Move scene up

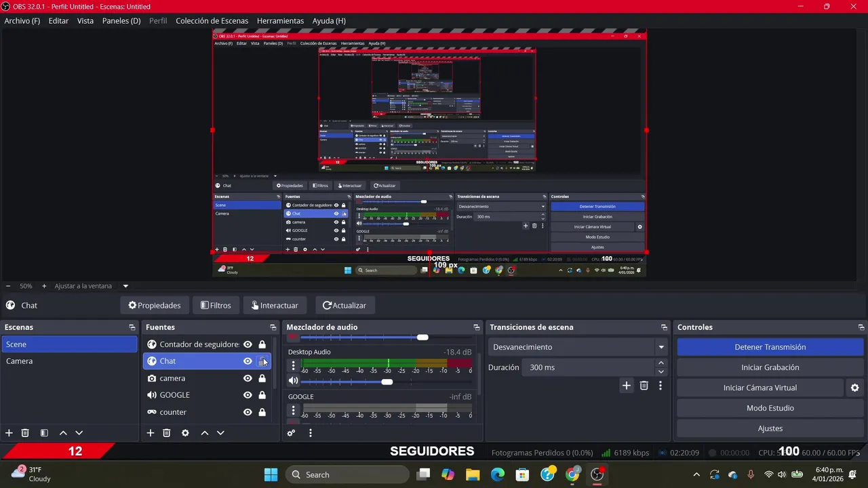(63, 433)
